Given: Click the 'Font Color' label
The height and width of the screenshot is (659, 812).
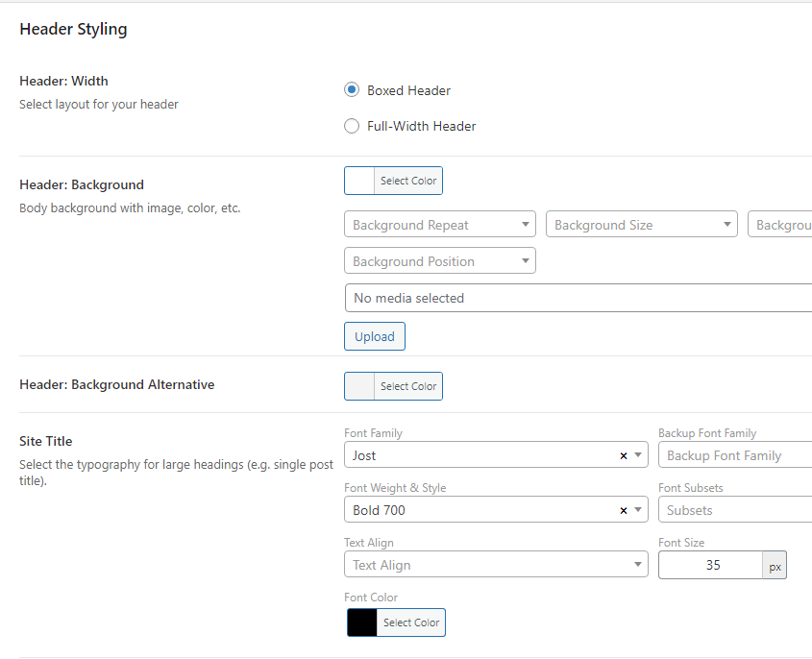Looking at the screenshot, I should coord(371,598).
